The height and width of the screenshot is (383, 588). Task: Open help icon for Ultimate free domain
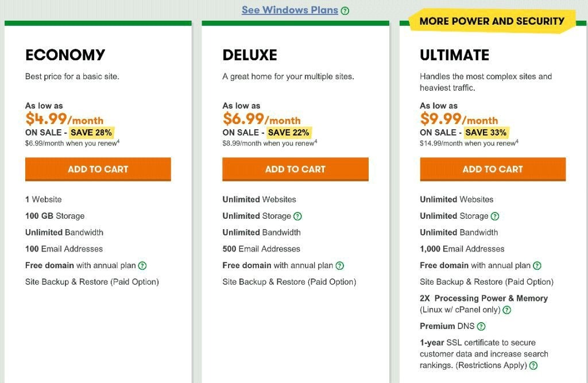point(537,266)
